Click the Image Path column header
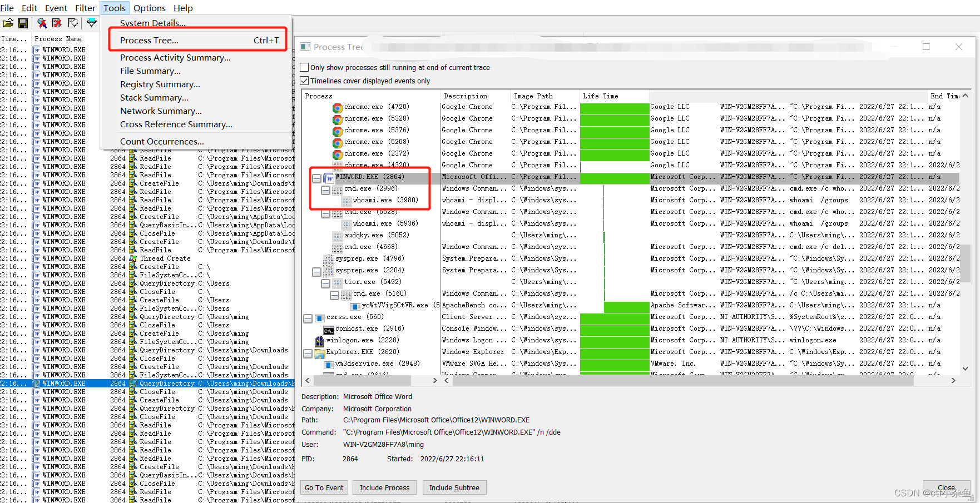Image resolution: width=980 pixels, height=503 pixels. point(545,96)
